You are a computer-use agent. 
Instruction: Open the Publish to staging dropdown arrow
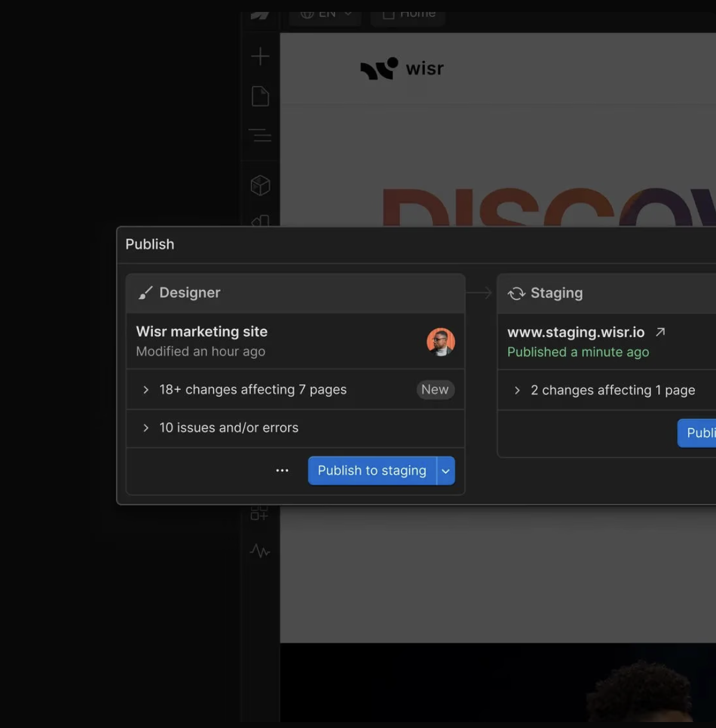(x=446, y=471)
